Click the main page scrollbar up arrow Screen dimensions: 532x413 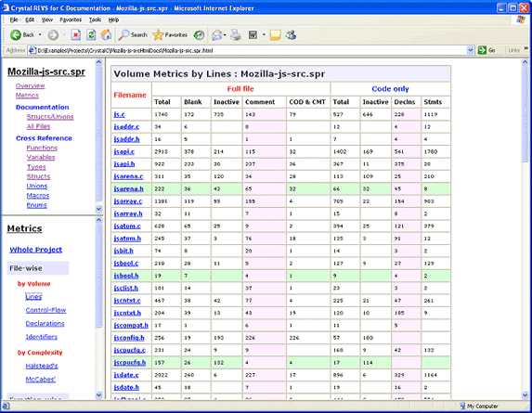(x=525, y=62)
